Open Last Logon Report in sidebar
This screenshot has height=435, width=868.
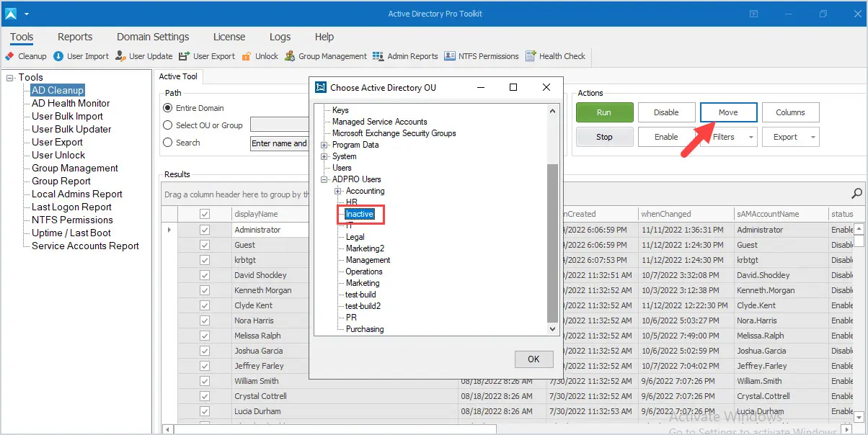click(x=71, y=207)
